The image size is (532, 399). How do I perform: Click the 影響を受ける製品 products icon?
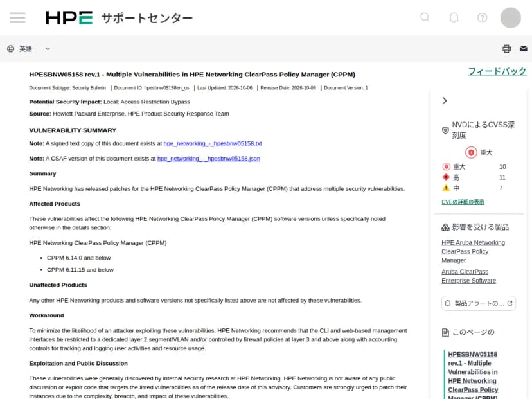click(x=445, y=227)
